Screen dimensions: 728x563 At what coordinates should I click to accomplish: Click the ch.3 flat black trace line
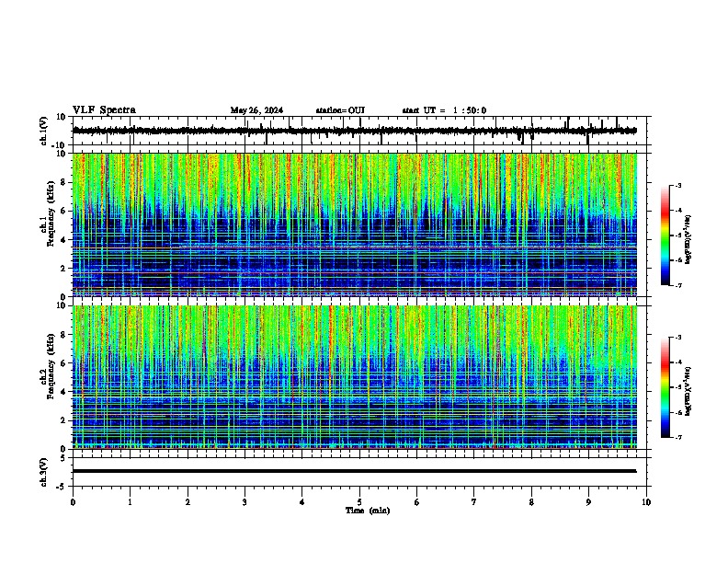(354, 471)
